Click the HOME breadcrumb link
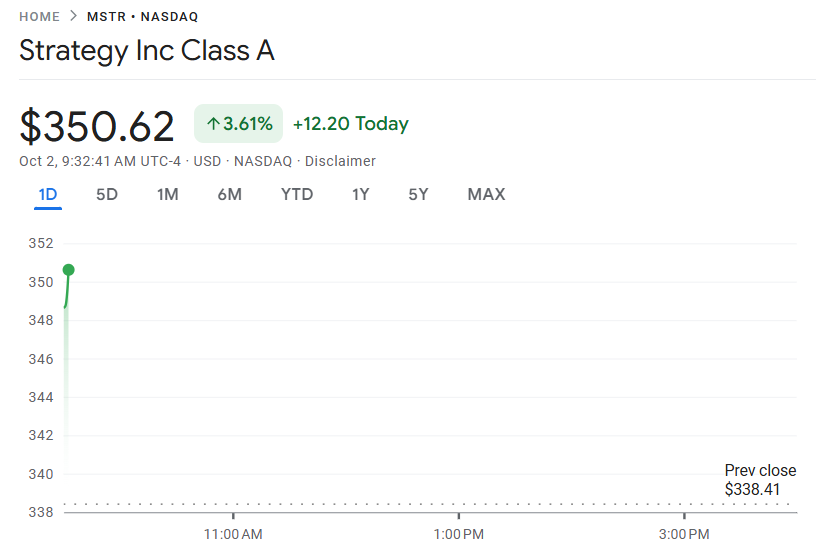 [39, 17]
